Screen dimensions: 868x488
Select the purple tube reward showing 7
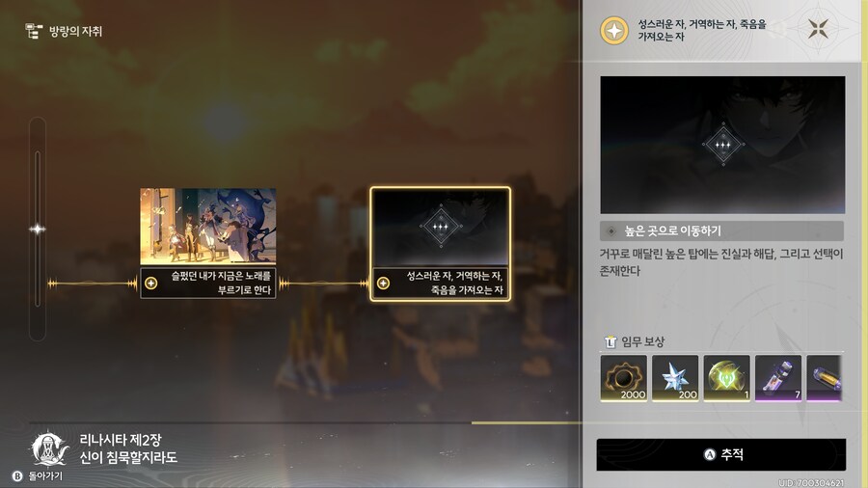[x=778, y=378]
